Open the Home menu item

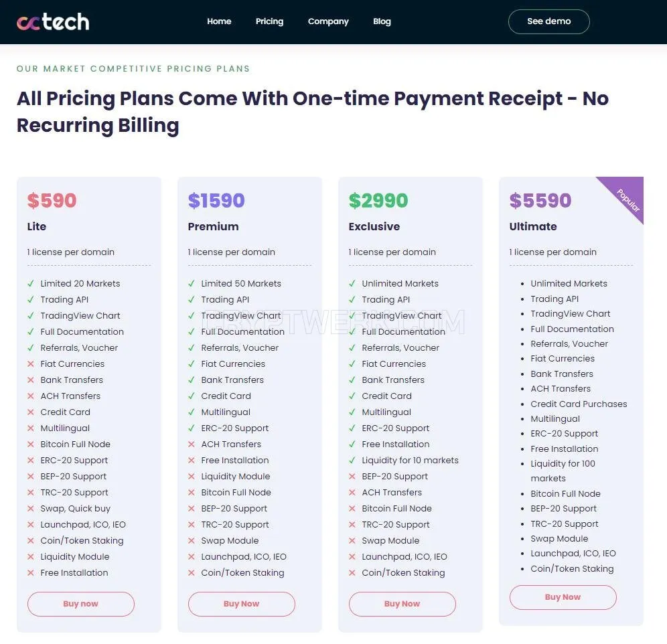(x=219, y=21)
